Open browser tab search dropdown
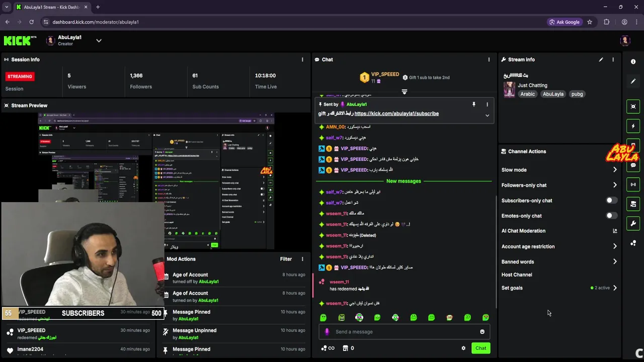Image resolution: width=644 pixels, height=362 pixels. [7, 7]
